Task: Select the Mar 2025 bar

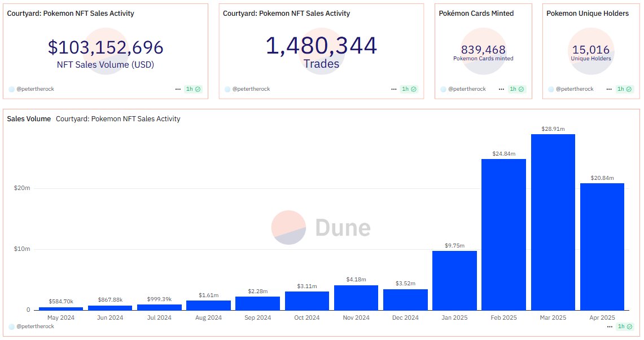Action: pos(553,222)
